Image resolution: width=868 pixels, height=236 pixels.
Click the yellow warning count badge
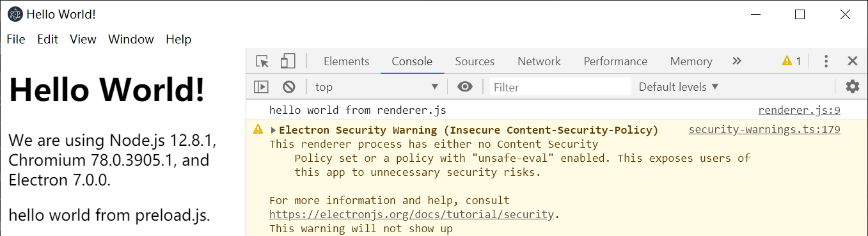point(792,61)
